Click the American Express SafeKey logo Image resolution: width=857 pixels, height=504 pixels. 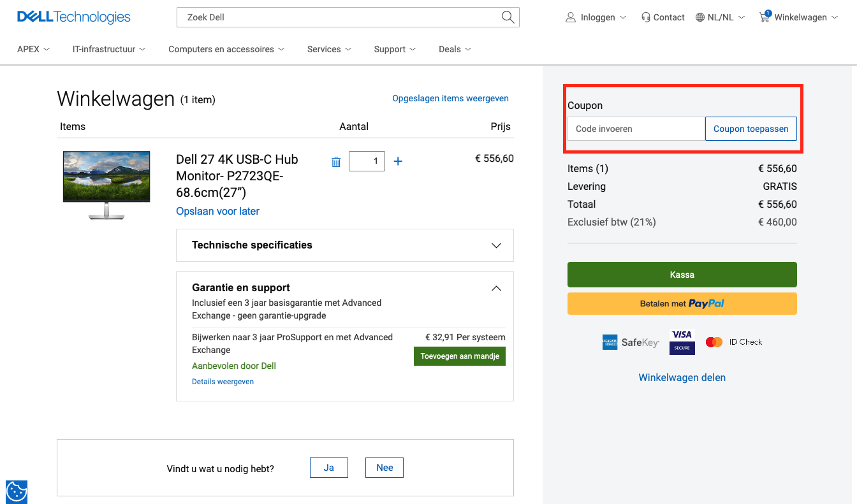[630, 342]
